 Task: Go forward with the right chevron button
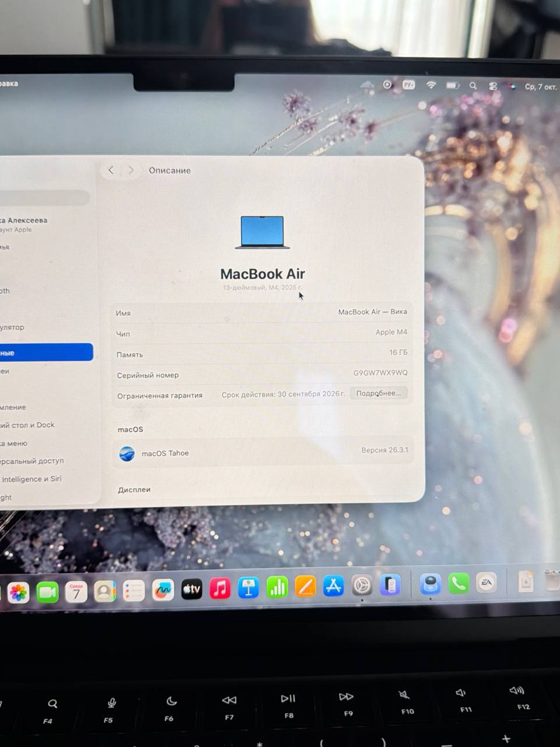131,170
